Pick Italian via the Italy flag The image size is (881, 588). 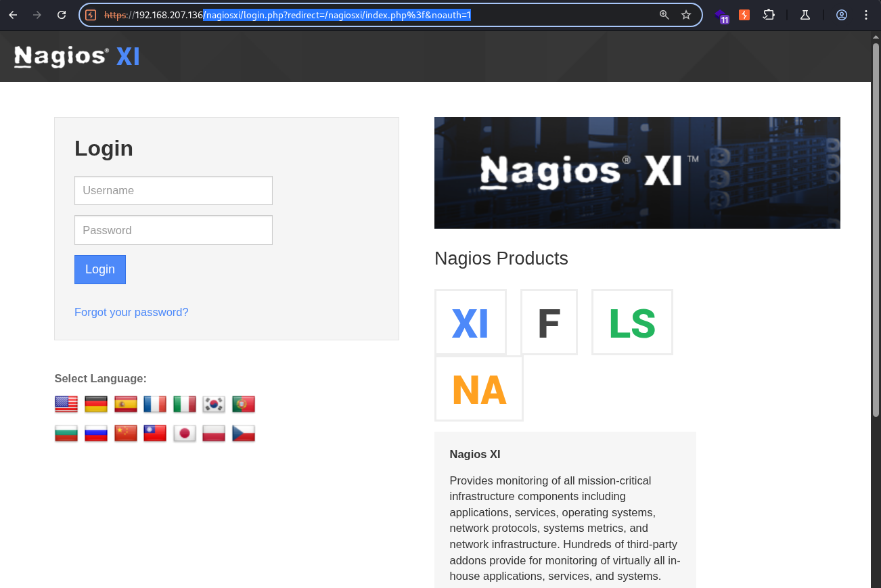pos(185,404)
